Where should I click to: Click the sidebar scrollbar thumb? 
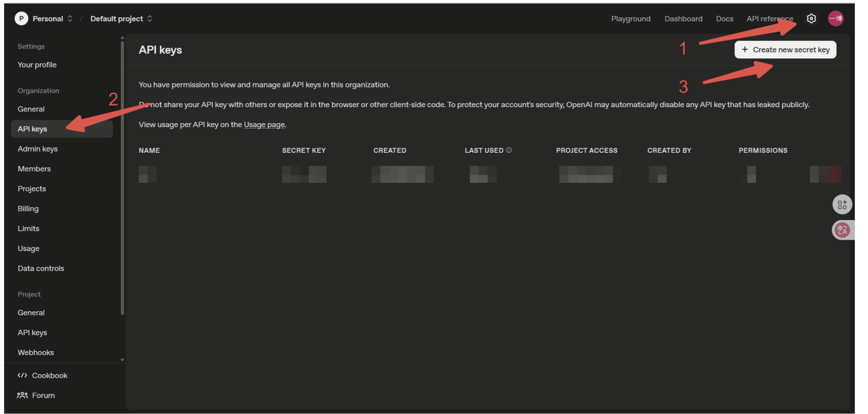pos(122,177)
